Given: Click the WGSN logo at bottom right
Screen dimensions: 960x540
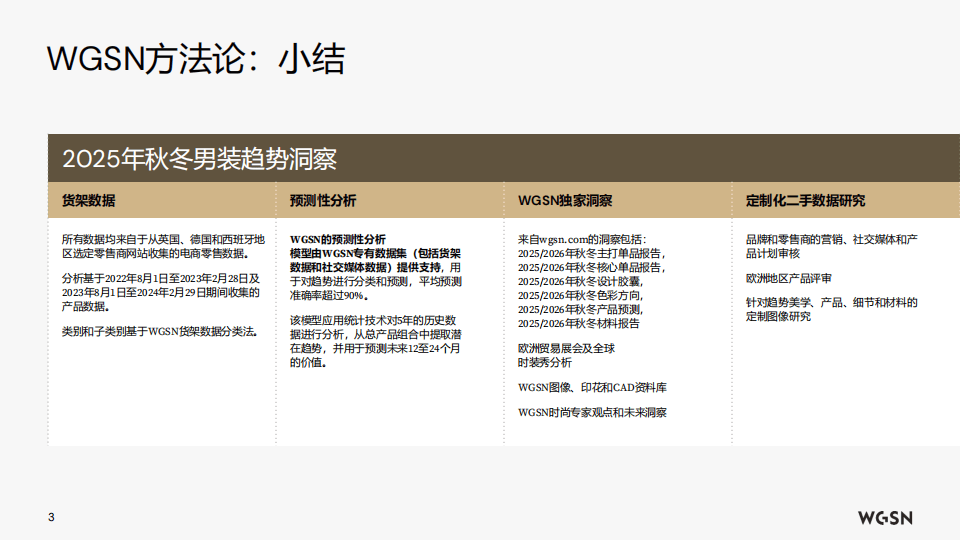Looking at the screenshot, I should click(x=885, y=518).
